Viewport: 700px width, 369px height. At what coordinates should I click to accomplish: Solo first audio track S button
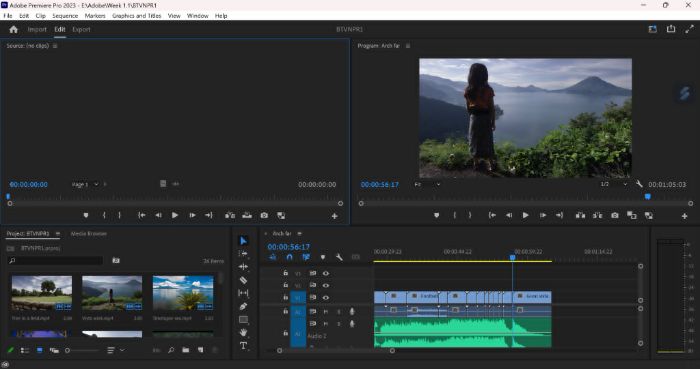(338, 311)
